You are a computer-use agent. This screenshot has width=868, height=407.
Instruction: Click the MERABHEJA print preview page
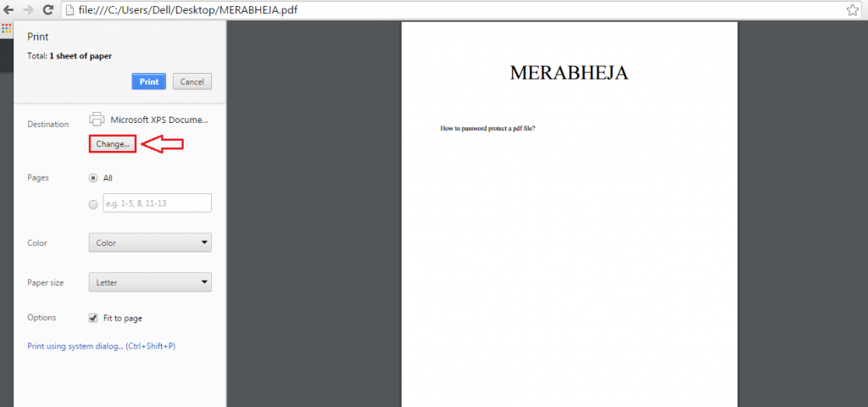coord(569,212)
